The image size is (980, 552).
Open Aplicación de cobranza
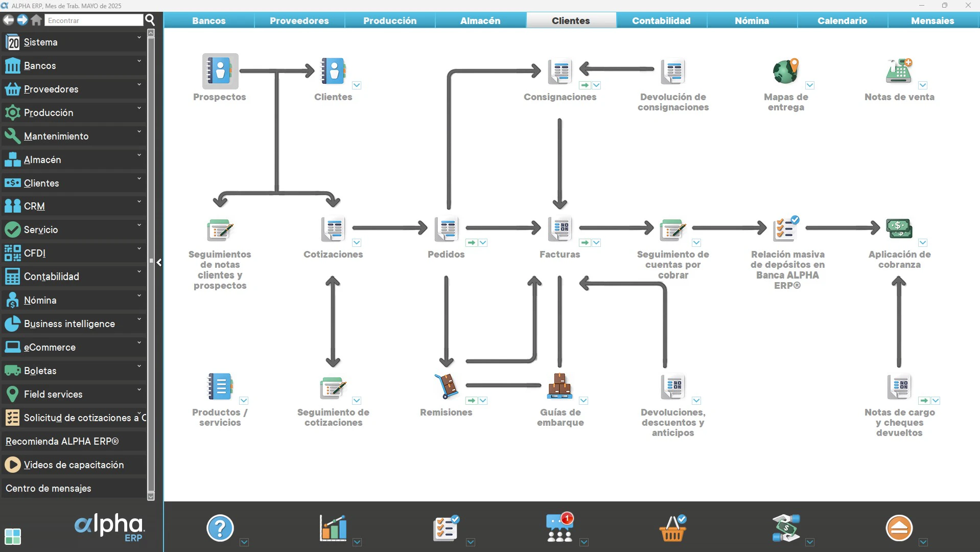(898, 228)
